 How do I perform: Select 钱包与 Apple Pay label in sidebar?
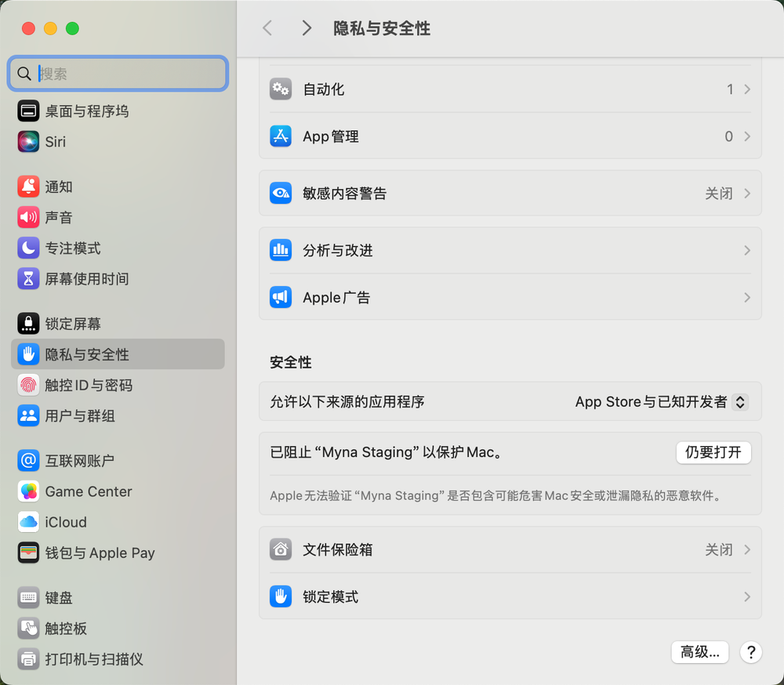coord(100,553)
